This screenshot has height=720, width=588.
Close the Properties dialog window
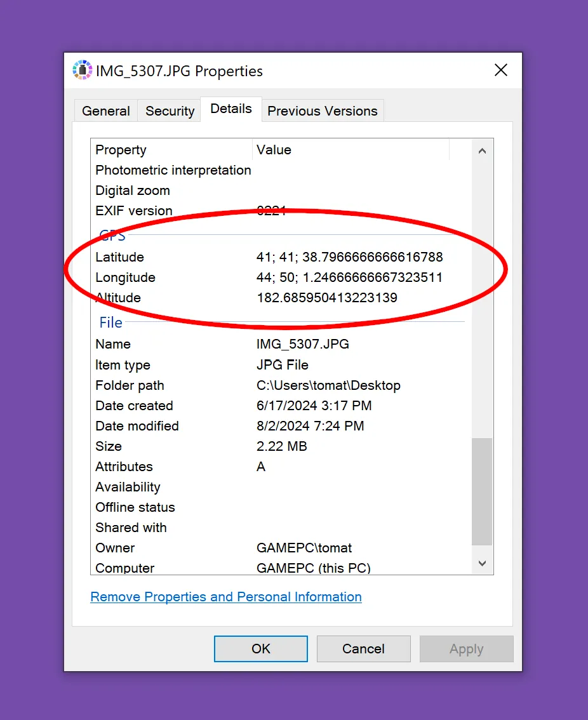(x=500, y=70)
